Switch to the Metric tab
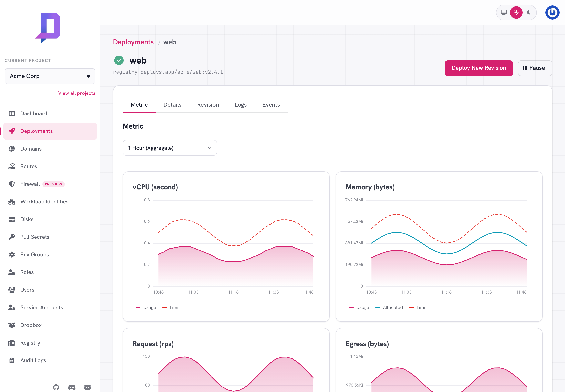 tap(139, 105)
